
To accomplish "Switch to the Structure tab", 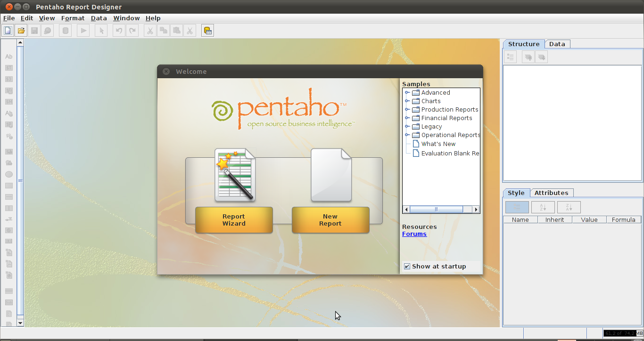I will click(x=524, y=44).
